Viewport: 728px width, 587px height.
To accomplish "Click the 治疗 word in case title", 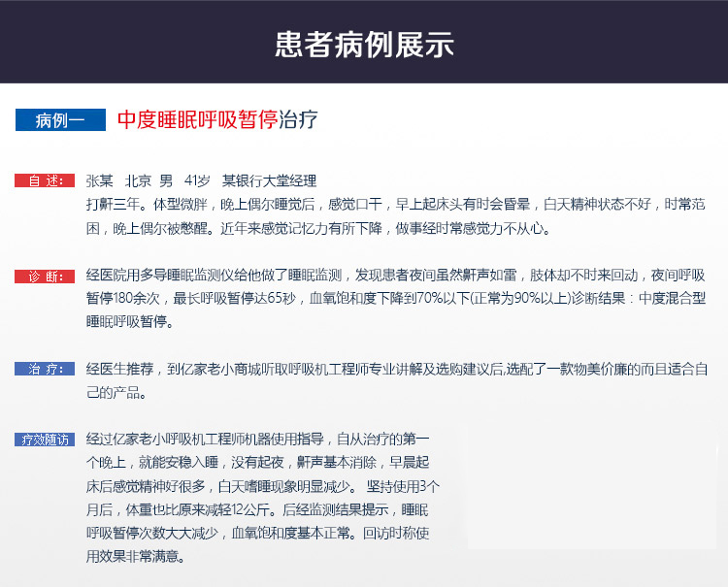I will pos(298,120).
